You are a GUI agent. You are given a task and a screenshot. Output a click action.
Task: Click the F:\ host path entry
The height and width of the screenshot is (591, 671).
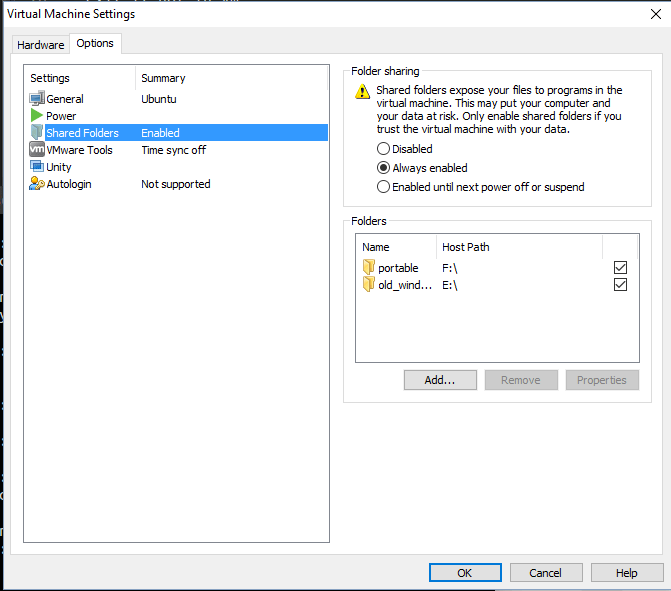[x=450, y=268]
